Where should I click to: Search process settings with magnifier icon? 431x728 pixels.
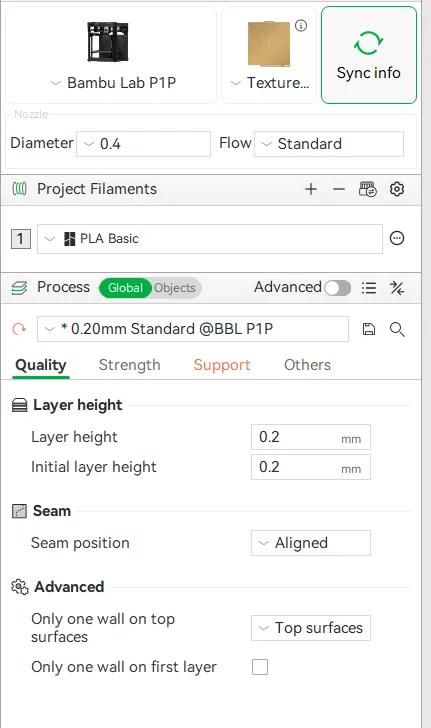(x=397, y=329)
